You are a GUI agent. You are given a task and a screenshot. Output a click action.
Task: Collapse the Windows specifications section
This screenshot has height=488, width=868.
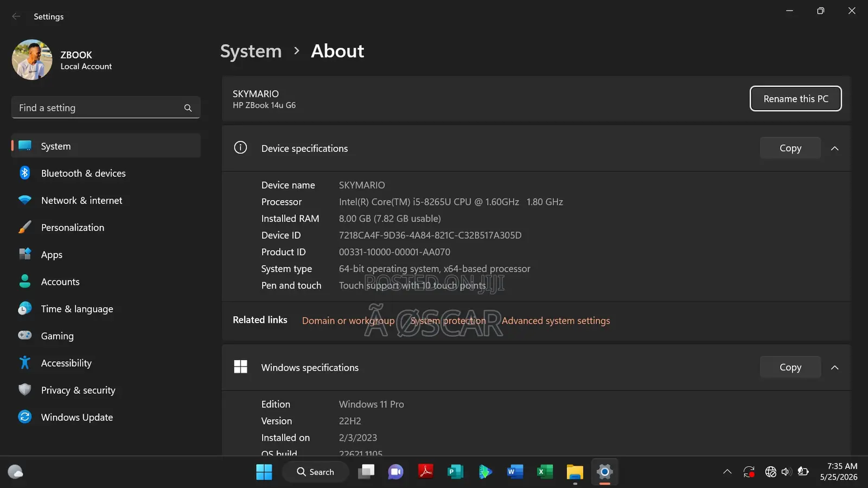[x=835, y=367]
